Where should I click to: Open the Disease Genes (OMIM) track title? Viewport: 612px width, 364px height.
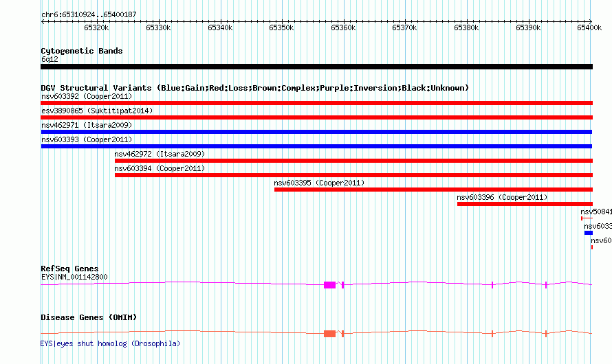(89, 317)
